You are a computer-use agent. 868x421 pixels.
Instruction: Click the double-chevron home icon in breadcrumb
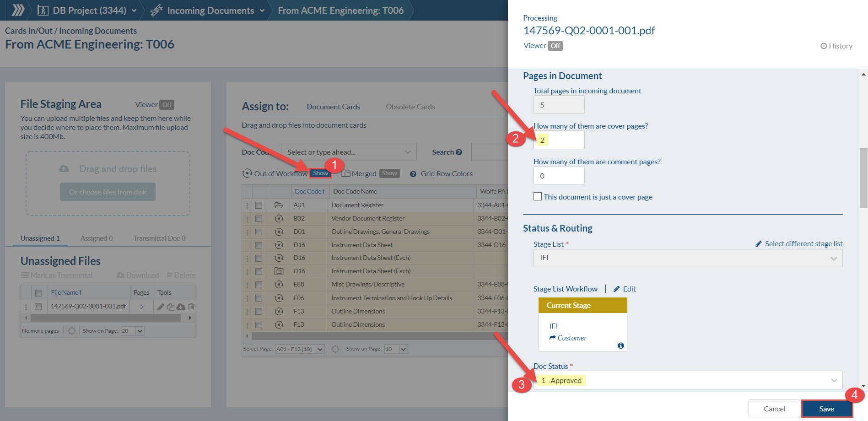tap(18, 10)
